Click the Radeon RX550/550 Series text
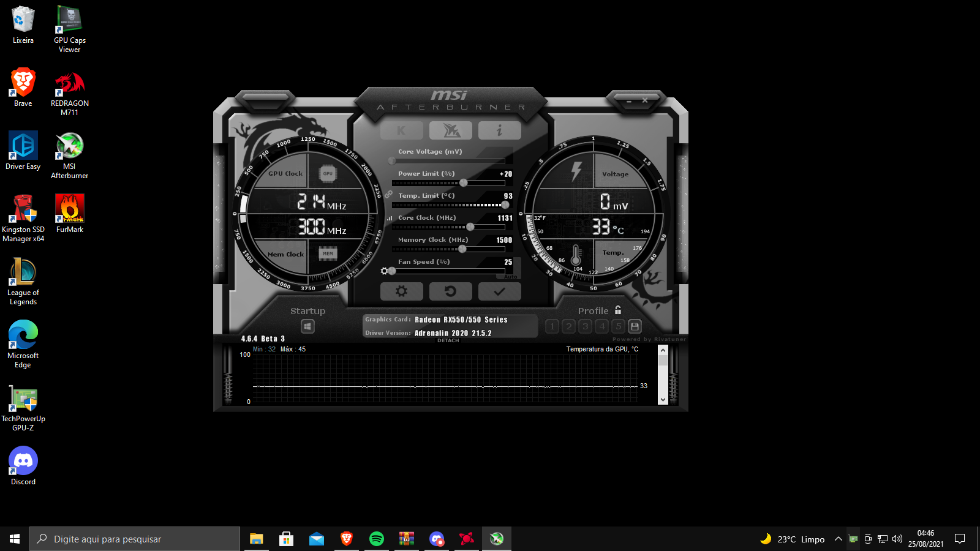 pos(461,320)
